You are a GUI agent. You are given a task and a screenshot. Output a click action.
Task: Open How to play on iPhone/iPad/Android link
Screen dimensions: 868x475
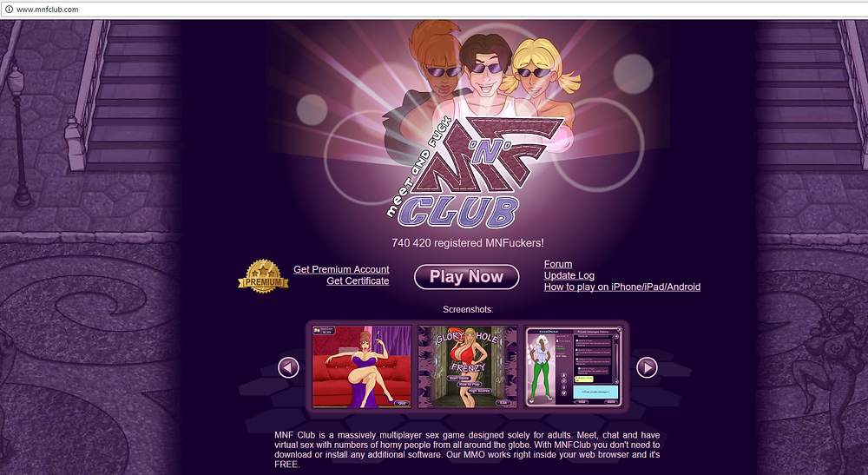point(622,287)
